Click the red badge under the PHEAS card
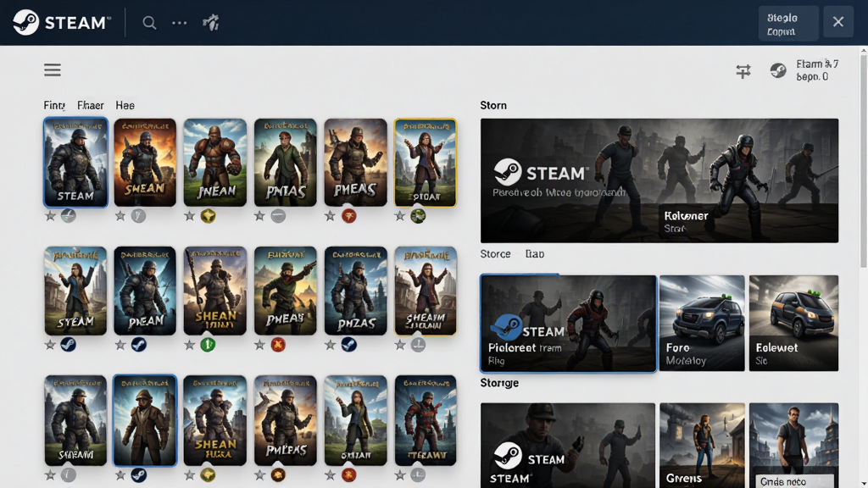868x488 pixels. click(x=348, y=216)
